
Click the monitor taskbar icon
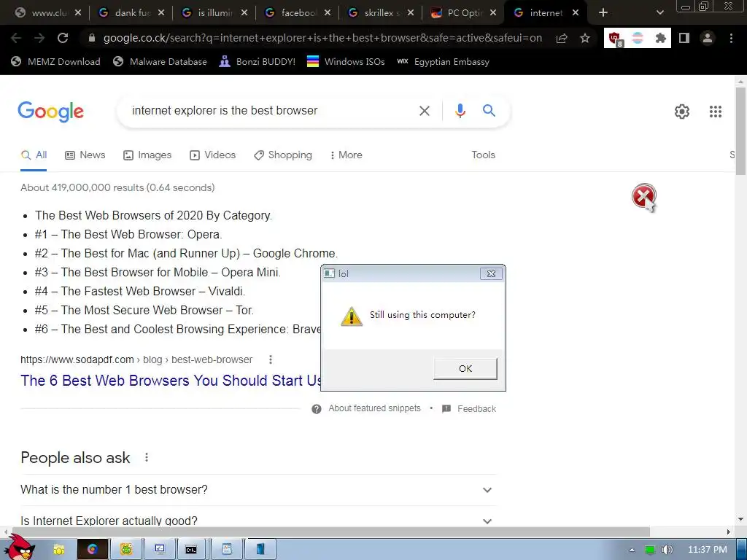(x=160, y=550)
